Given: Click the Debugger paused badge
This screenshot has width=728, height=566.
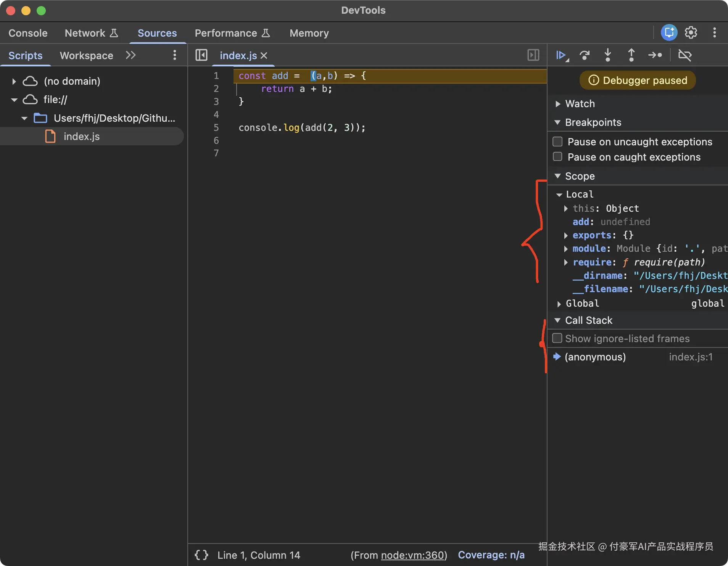Looking at the screenshot, I should [638, 80].
